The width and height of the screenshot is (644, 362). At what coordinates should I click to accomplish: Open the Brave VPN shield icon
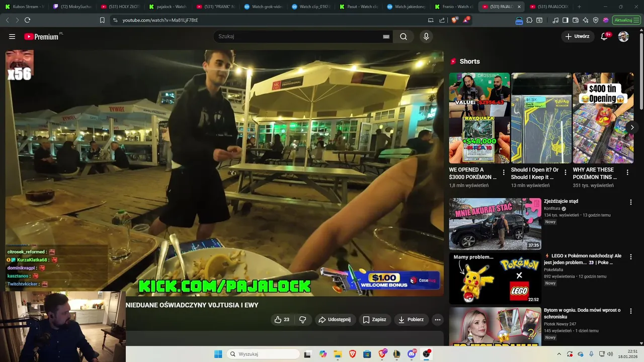pos(596,20)
